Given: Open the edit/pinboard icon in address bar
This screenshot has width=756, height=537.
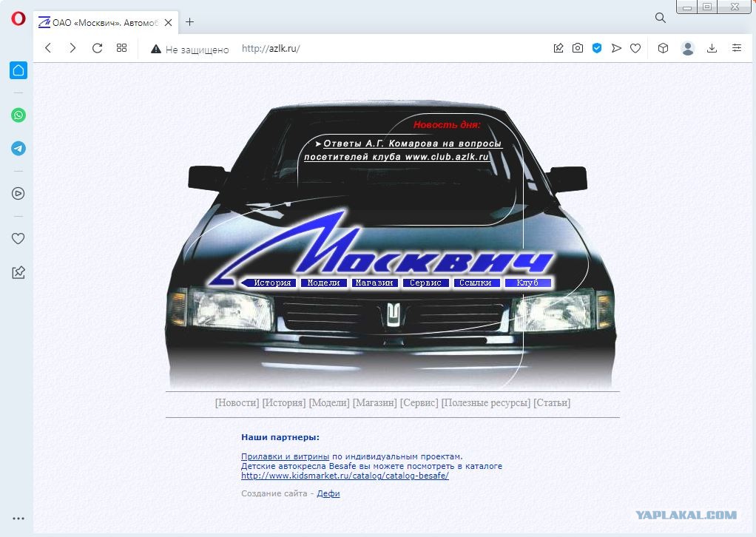Looking at the screenshot, I should pyautogui.click(x=558, y=48).
